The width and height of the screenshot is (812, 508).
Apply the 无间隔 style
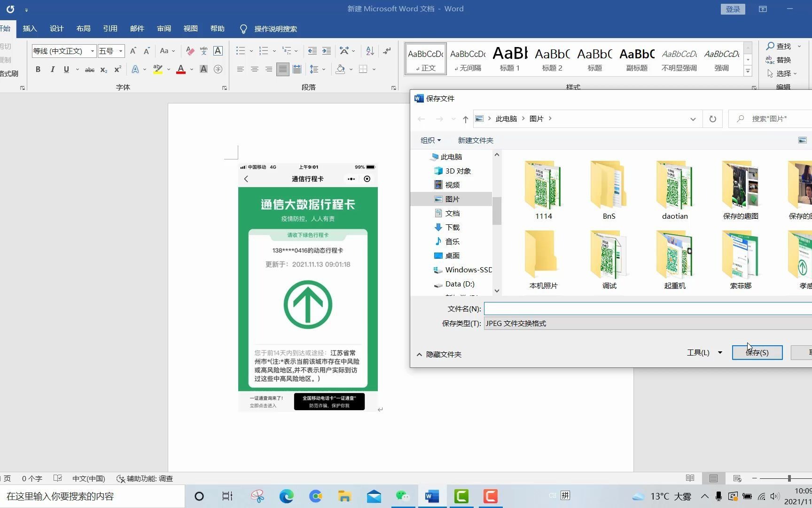pyautogui.click(x=468, y=59)
